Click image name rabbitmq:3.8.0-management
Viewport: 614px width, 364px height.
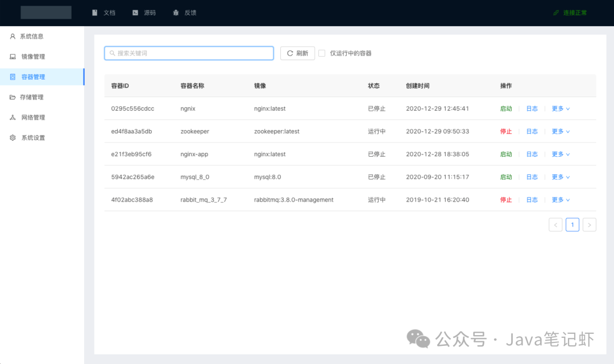point(294,200)
